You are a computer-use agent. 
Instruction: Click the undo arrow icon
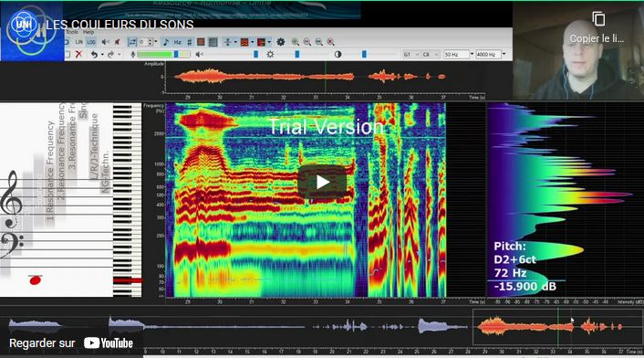[x=94, y=55]
